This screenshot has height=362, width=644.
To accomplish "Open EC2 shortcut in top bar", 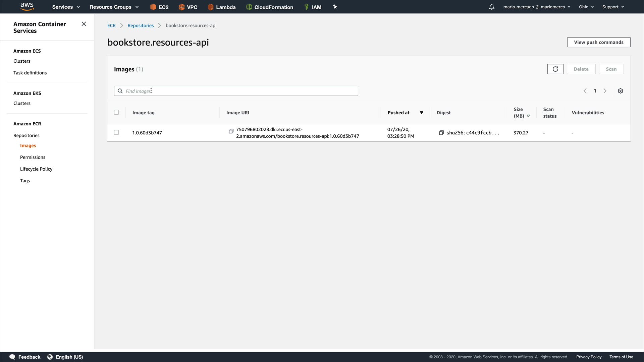I will tap(159, 7).
